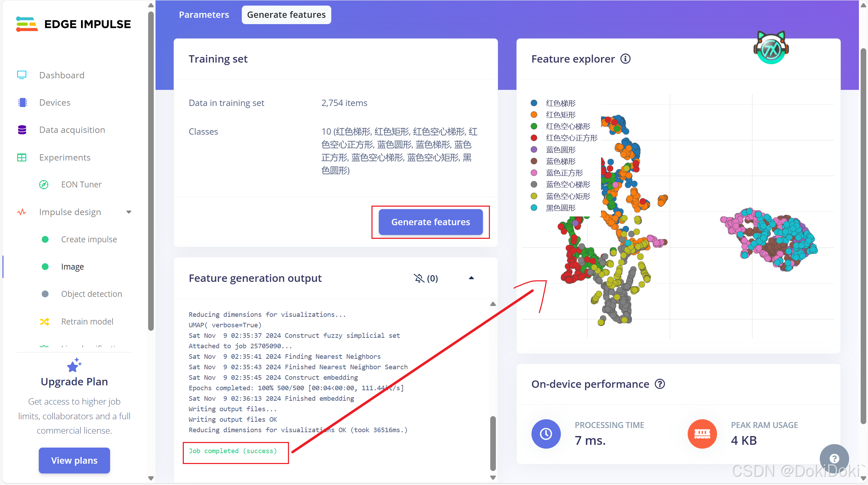Click the View plans button
The height and width of the screenshot is (485, 868).
click(x=74, y=460)
